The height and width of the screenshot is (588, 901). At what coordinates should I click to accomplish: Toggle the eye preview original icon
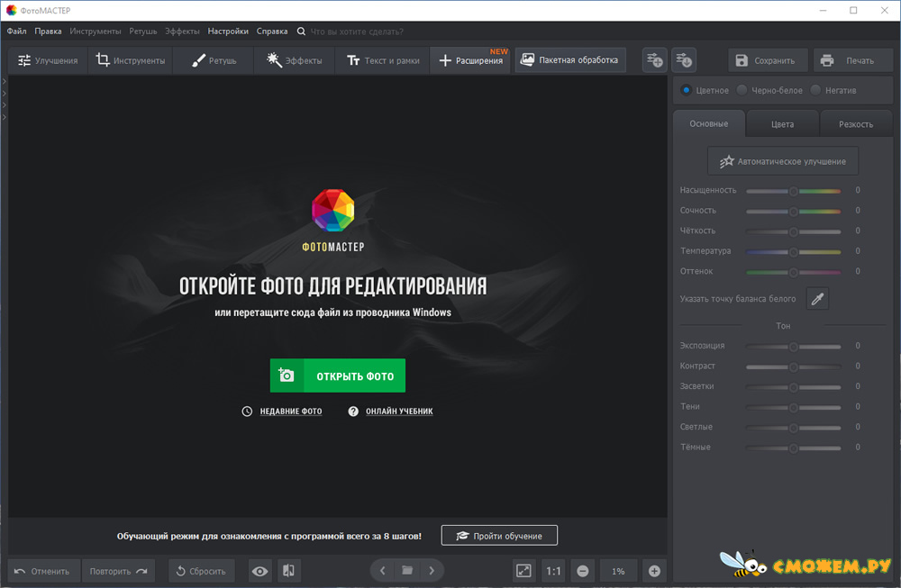(259, 572)
